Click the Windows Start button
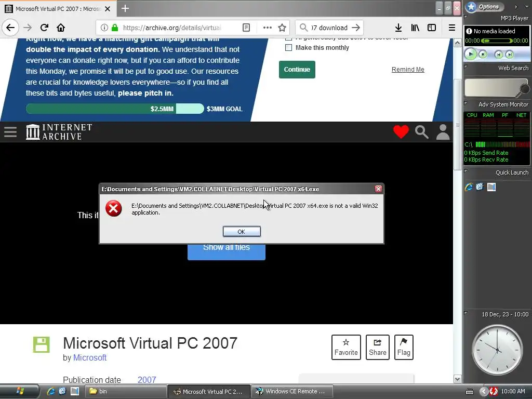Viewport: 532px width, 399px height. tap(20, 391)
